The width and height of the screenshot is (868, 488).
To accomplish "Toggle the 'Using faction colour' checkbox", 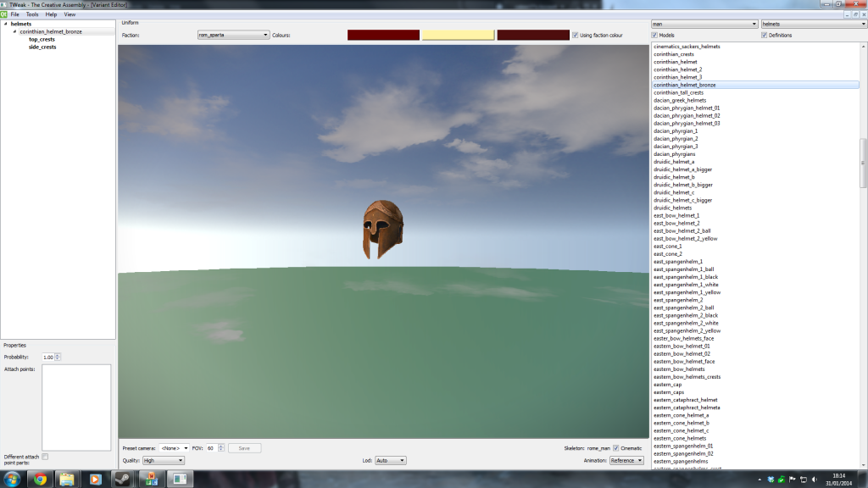I will (x=576, y=36).
